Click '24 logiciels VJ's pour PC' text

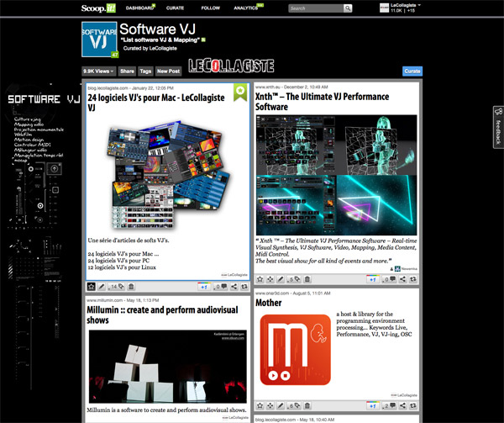(x=118, y=261)
